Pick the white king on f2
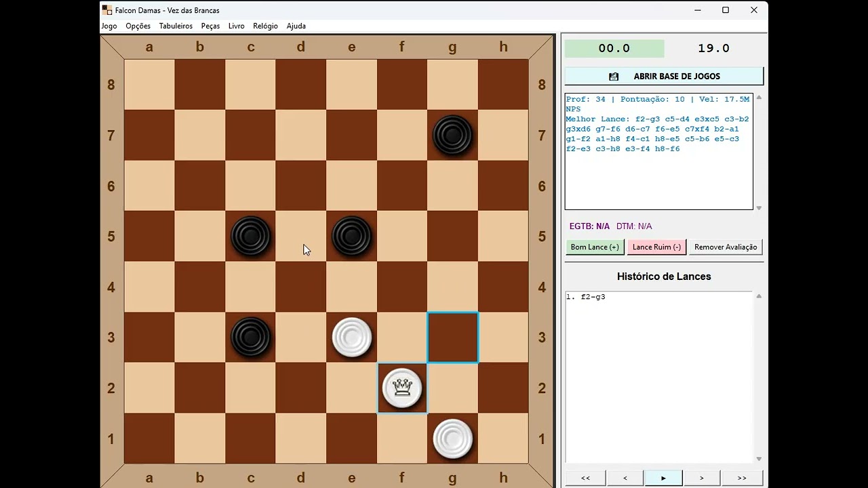This screenshot has width=868, height=488. [402, 388]
